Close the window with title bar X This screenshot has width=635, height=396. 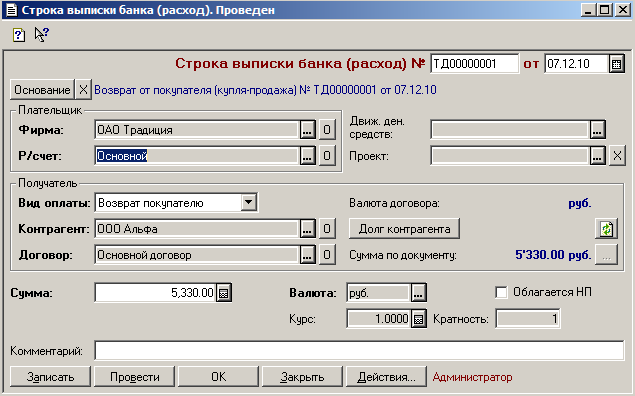coord(622,10)
